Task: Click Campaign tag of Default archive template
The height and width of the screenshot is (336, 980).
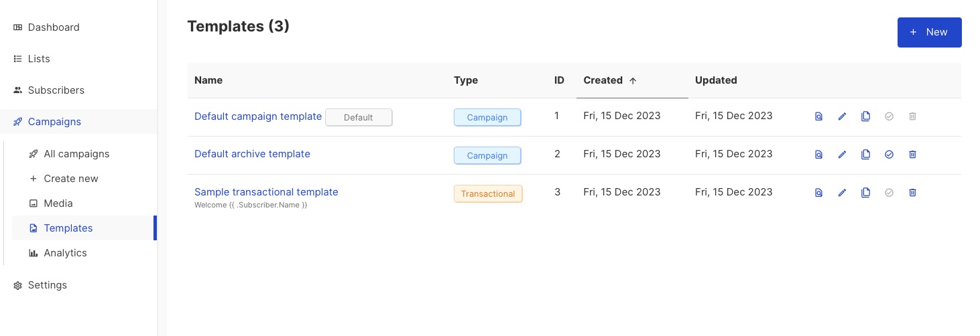Action: pos(487,155)
